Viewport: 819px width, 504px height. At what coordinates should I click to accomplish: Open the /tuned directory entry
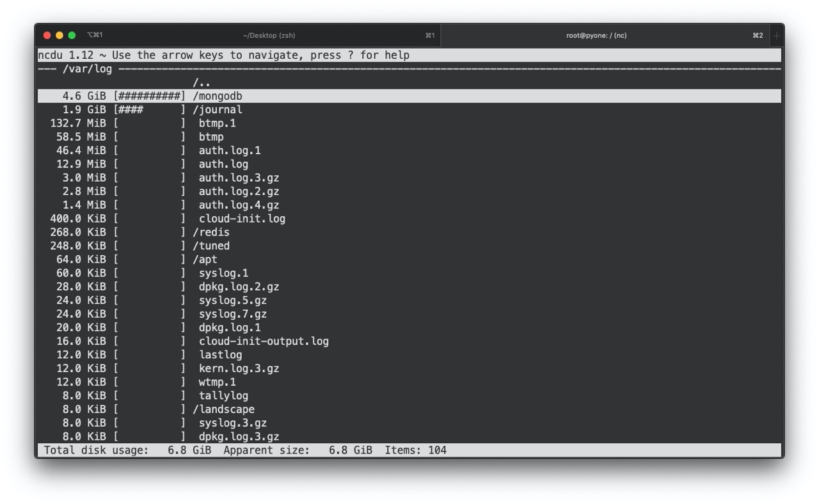211,246
